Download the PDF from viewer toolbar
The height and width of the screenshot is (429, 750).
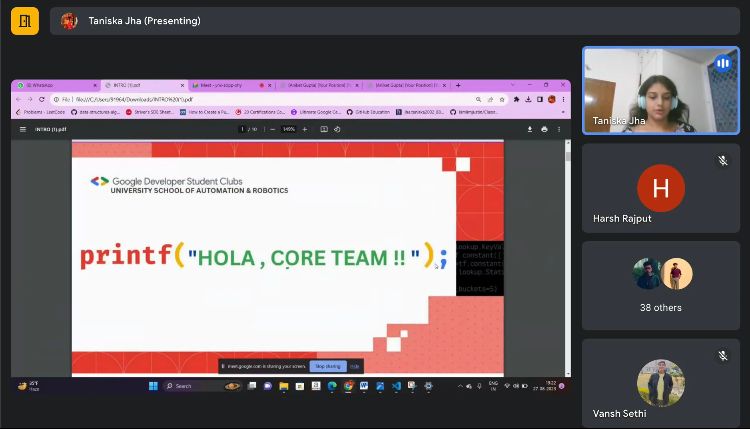click(x=529, y=129)
